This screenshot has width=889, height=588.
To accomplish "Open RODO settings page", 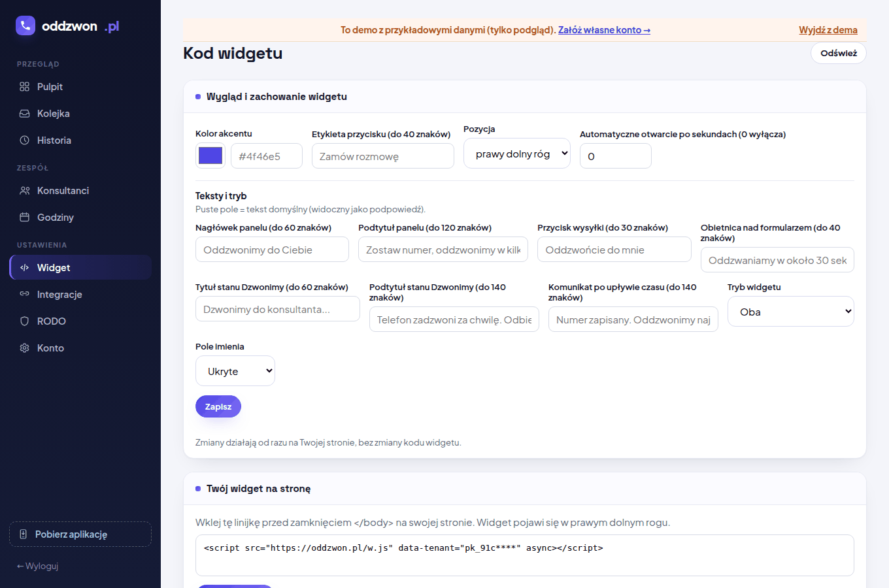I will 80,321.
